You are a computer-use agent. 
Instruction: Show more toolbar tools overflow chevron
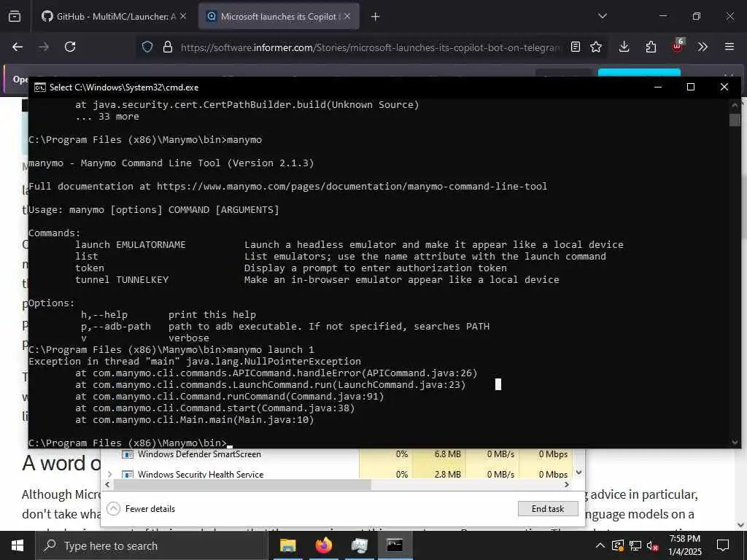pos(703,47)
